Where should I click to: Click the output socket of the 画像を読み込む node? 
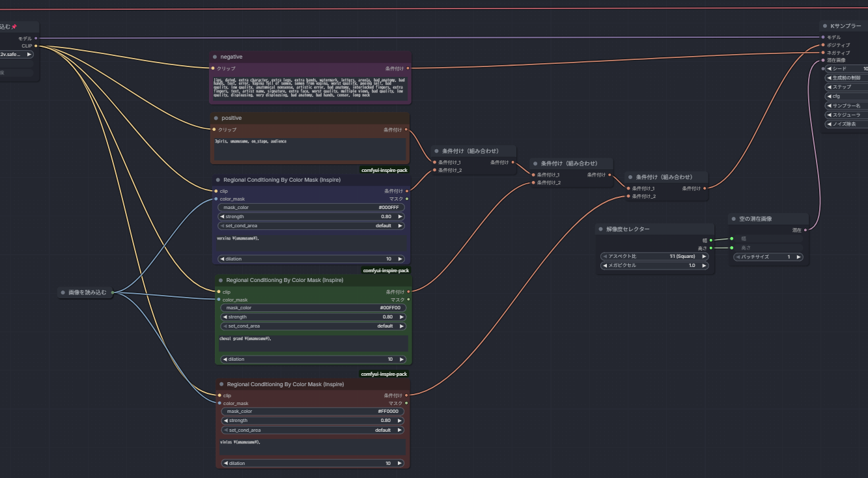pos(113,292)
